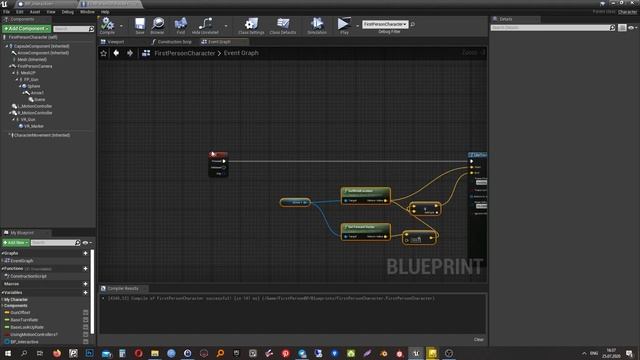The width and height of the screenshot is (640, 360).
Task: Toggle BP_Interactive variable editable eye
Action: pos(86,342)
